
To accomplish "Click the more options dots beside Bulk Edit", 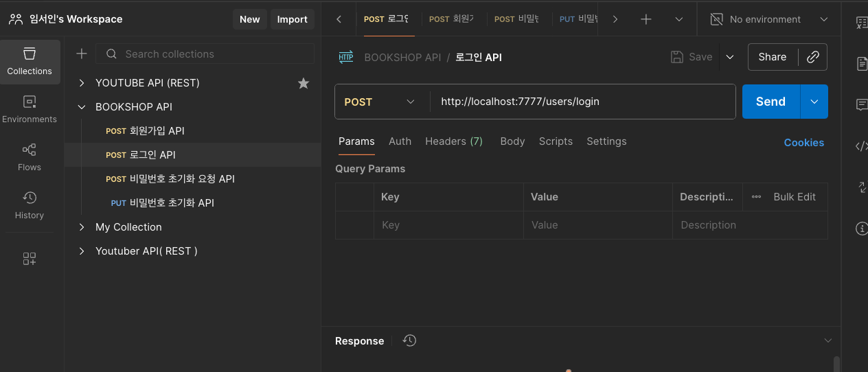I will coord(756,196).
